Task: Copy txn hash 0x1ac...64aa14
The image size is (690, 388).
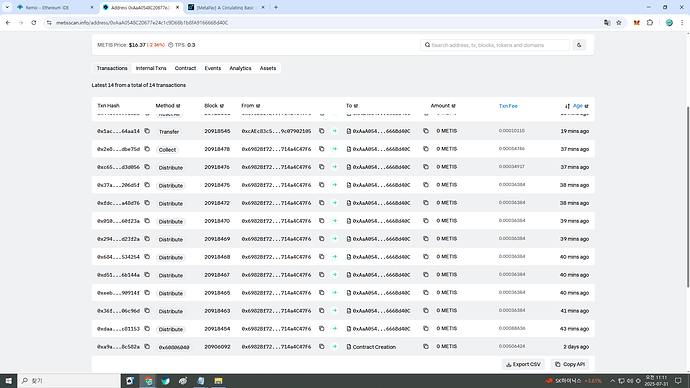Action: [147, 131]
